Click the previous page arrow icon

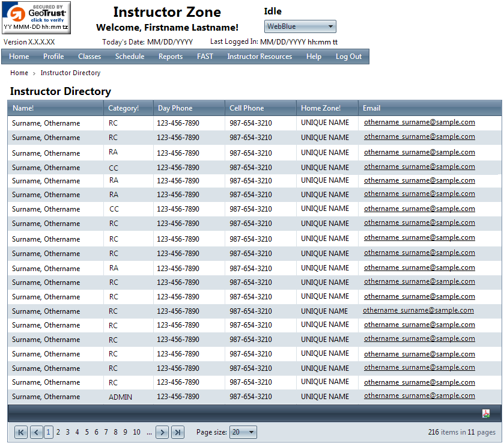coord(36,432)
